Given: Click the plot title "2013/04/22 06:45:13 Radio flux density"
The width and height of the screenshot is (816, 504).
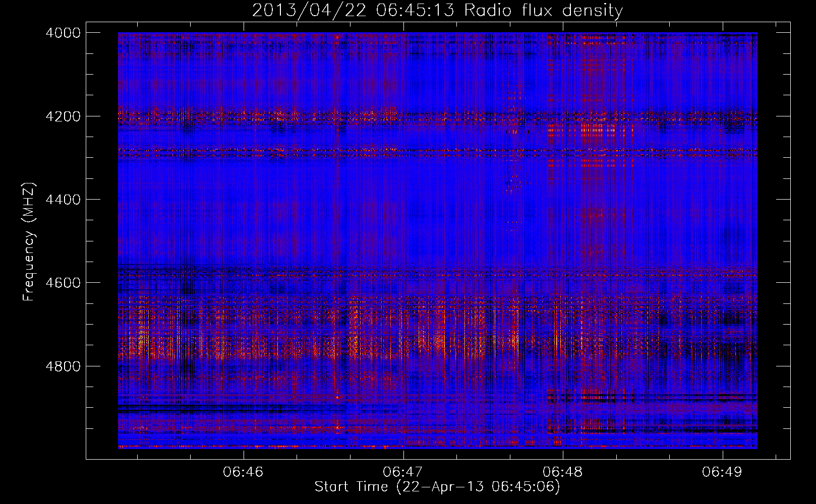Looking at the screenshot, I should pos(437,10).
